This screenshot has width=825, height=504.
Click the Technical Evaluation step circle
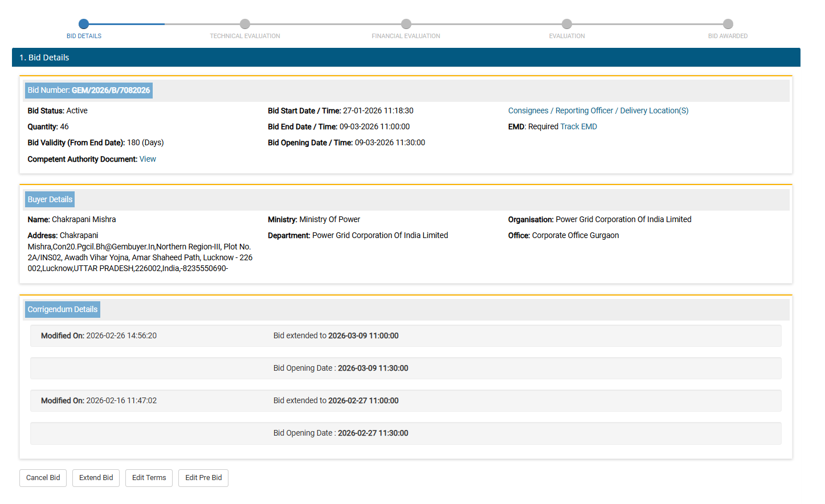point(245,24)
